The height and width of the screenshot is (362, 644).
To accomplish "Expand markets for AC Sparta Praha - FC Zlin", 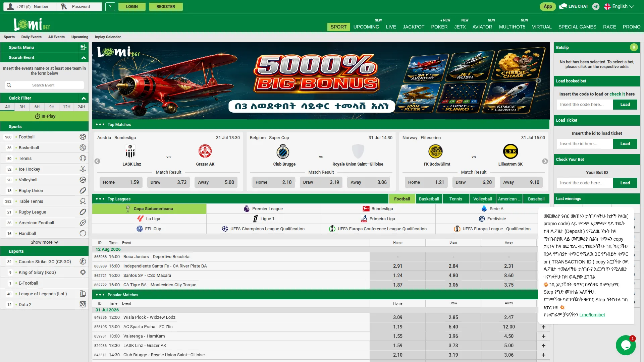I will (x=543, y=327).
